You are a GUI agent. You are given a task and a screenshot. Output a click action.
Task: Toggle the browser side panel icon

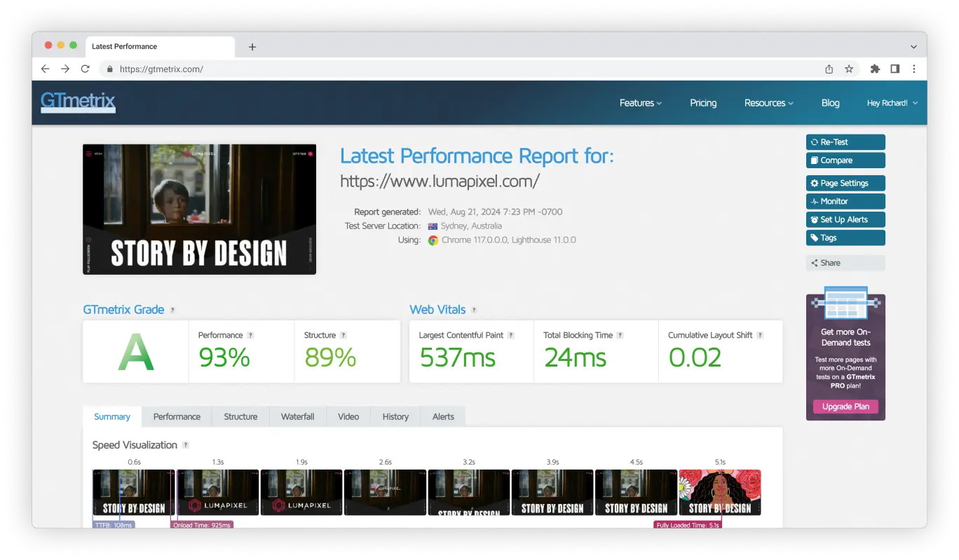click(895, 69)
